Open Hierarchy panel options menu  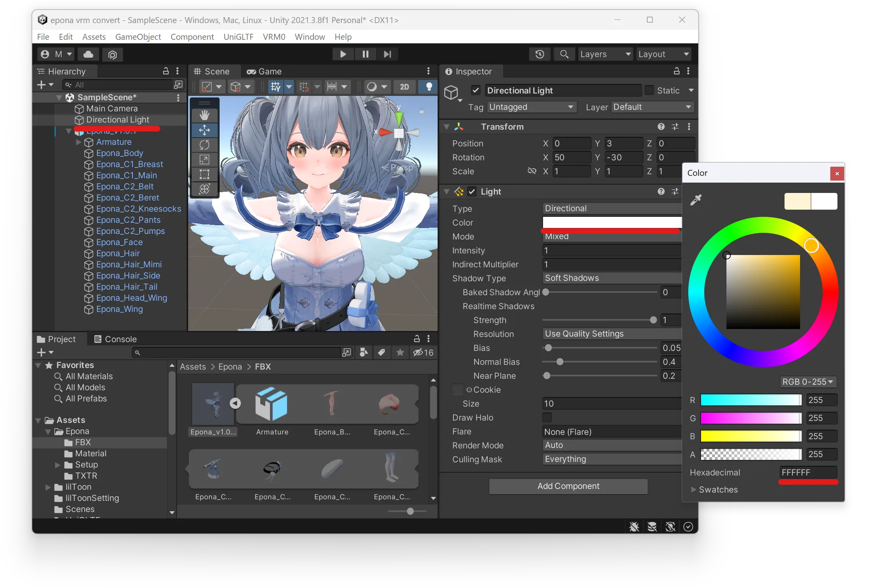tap(177, 71)
